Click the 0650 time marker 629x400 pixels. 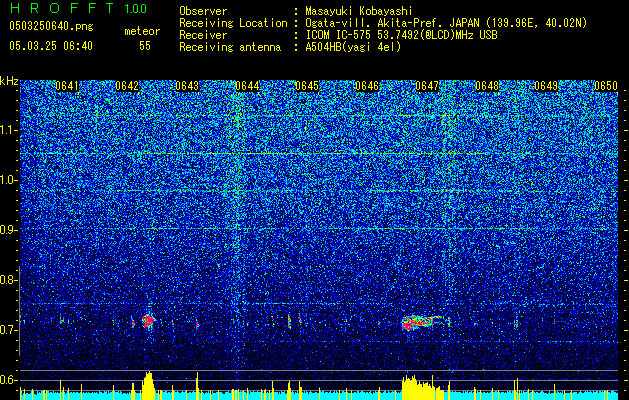[x=606, y=86]
